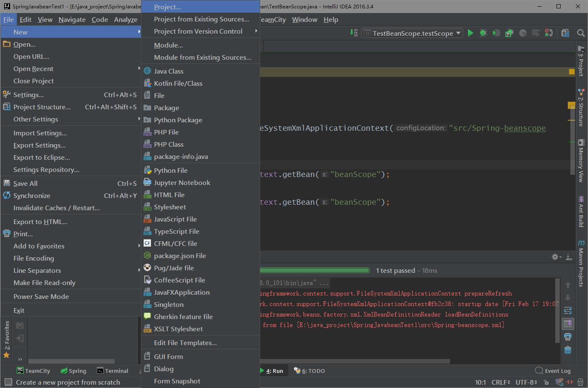Choose Project... in New submenu
The image size is (588, 388).
point(200,7)
